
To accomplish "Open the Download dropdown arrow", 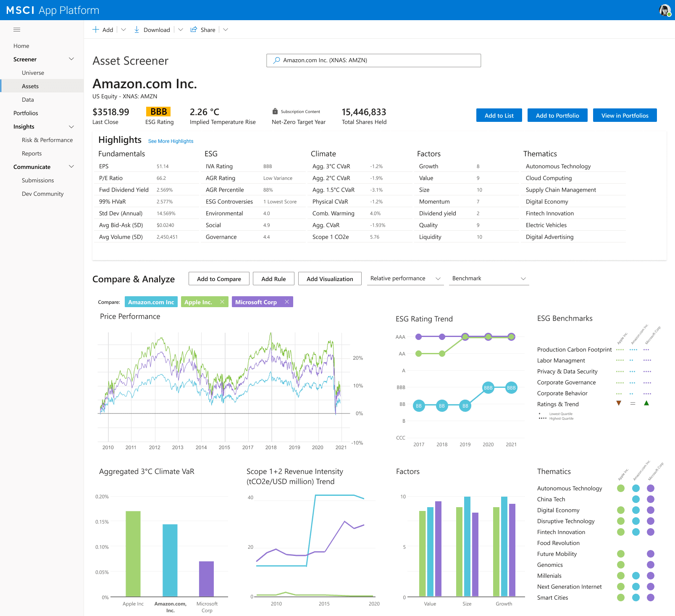I will pos(181,29).
